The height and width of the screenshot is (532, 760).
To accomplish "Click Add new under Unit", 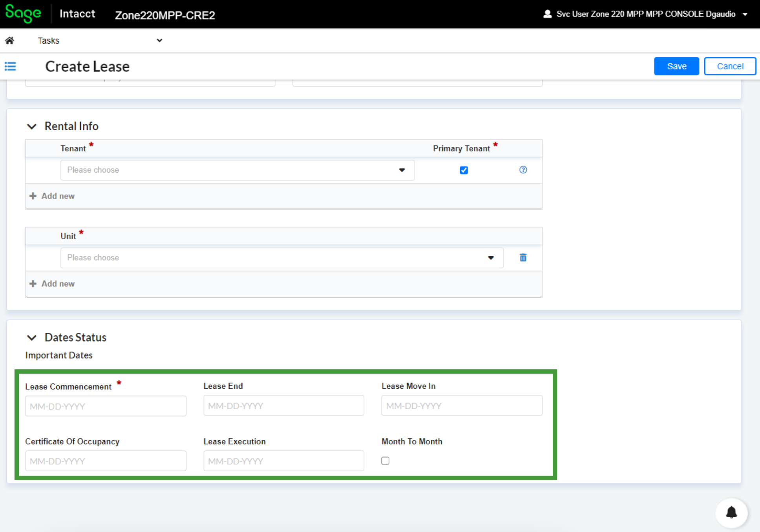I will pos(58,284).
